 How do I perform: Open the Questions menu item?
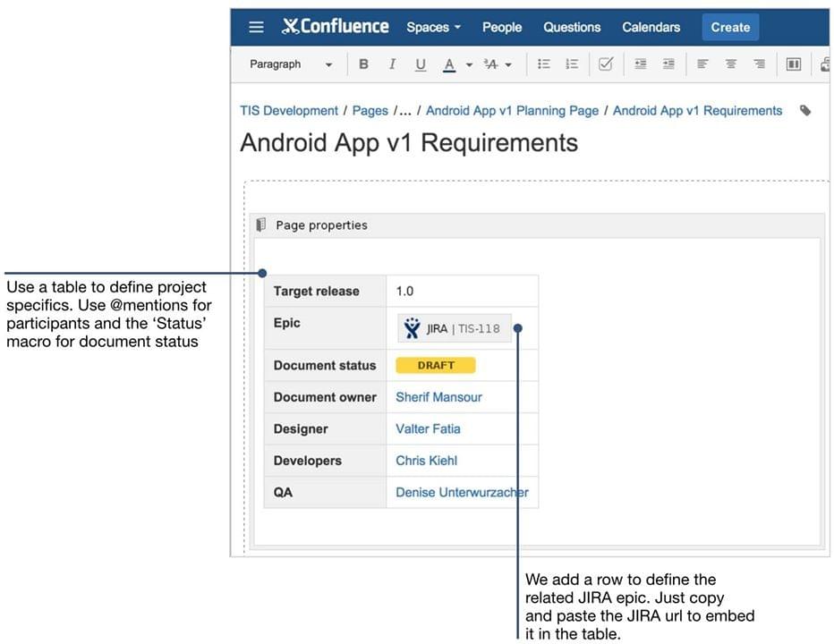(x=572, y=27)
